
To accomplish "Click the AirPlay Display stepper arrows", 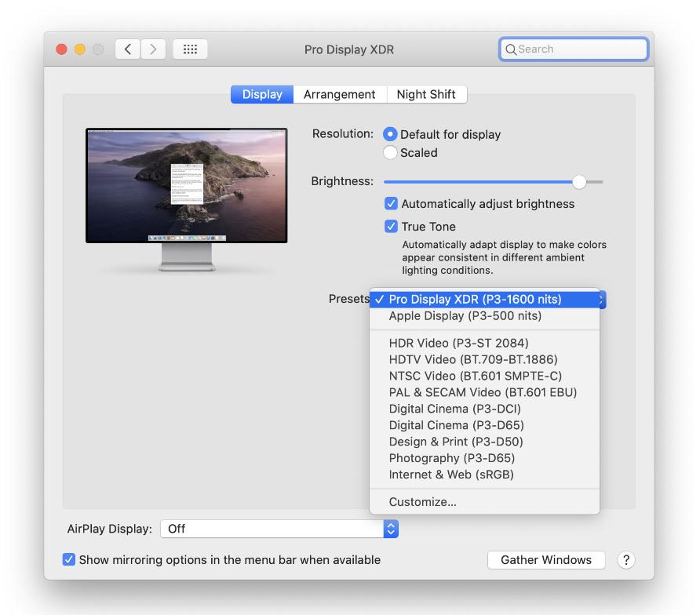I will coord(391,529).
